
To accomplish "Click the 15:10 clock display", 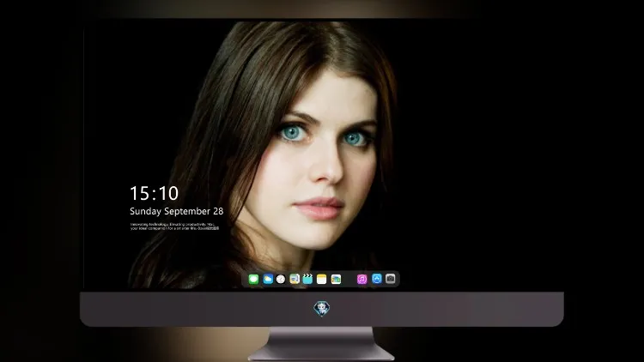I will coord(154,193).
